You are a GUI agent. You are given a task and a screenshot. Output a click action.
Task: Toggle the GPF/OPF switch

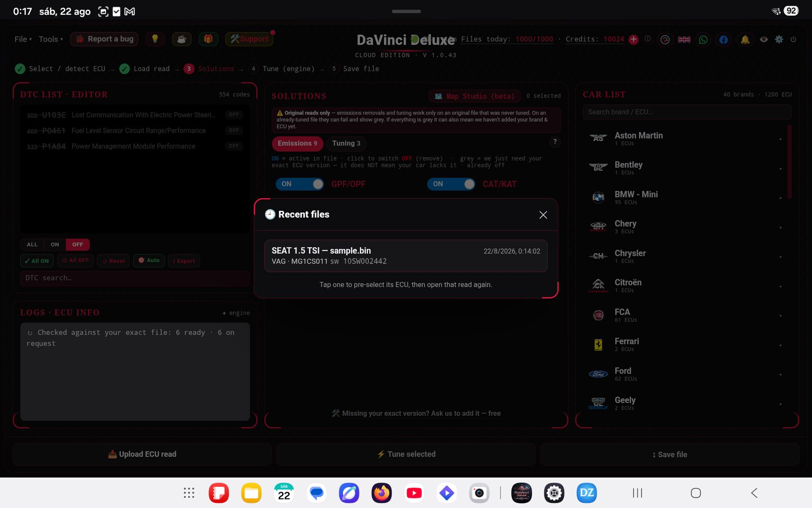(300, 184)
